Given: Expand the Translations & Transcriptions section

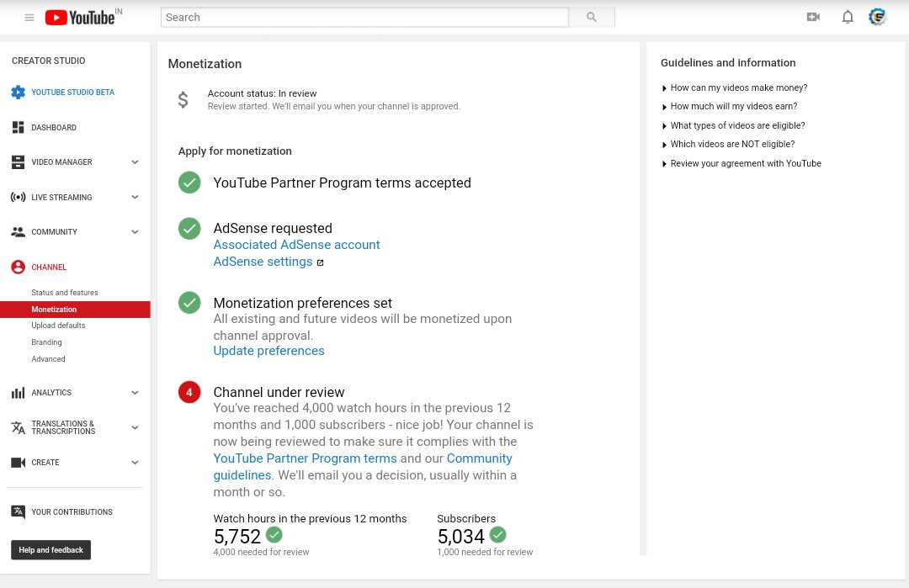Looking at the screenshot, I should pos(135,427).
